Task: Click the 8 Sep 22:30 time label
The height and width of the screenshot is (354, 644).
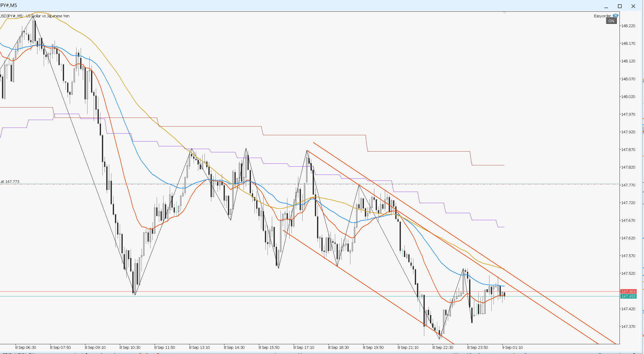Action: [443, 347]
